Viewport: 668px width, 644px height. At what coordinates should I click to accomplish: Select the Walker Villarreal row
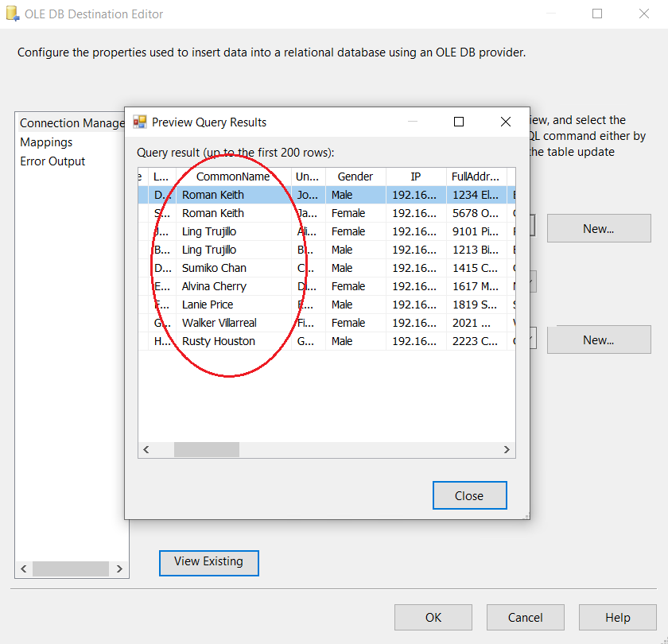point(219,323)
